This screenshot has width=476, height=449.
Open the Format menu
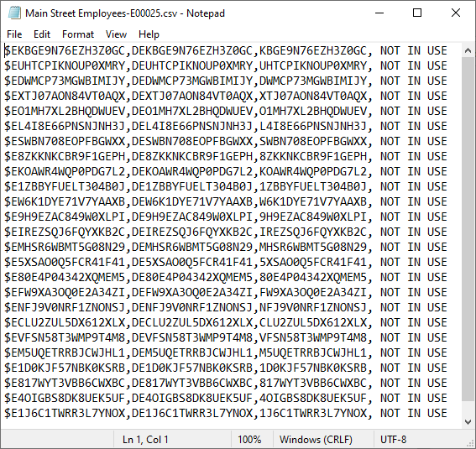coord(78,34)
